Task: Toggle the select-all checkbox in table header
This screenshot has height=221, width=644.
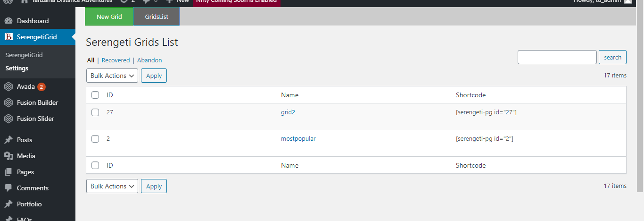Action: coord(95,95)
